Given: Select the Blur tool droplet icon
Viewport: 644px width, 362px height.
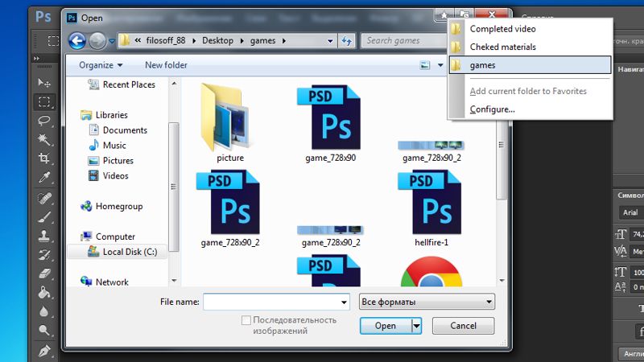Looking at the screenshot, I should pos(44,311).
